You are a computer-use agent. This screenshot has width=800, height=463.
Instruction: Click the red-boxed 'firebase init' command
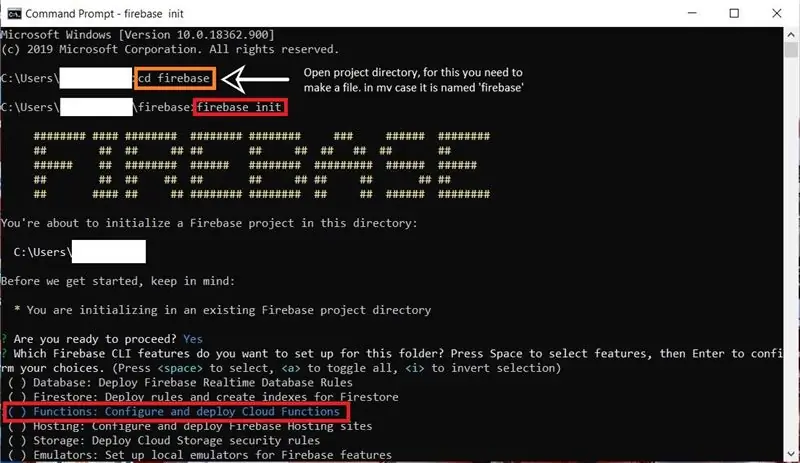click(240, 107)
